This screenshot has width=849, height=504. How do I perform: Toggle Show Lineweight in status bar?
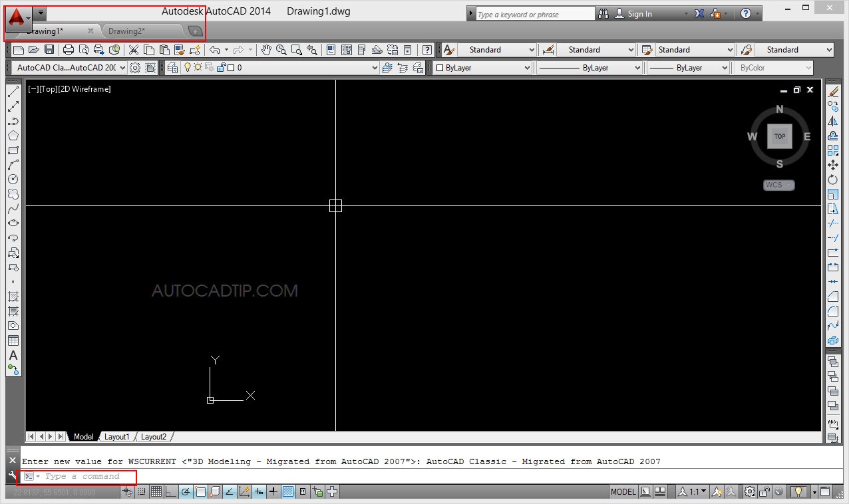pyautogui.click(x=273, y=492)
